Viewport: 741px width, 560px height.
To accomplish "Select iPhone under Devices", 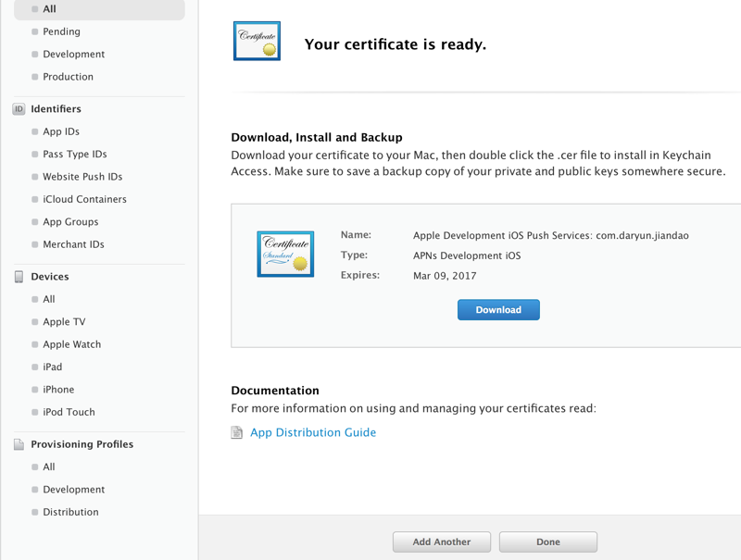I will [58, 390].
